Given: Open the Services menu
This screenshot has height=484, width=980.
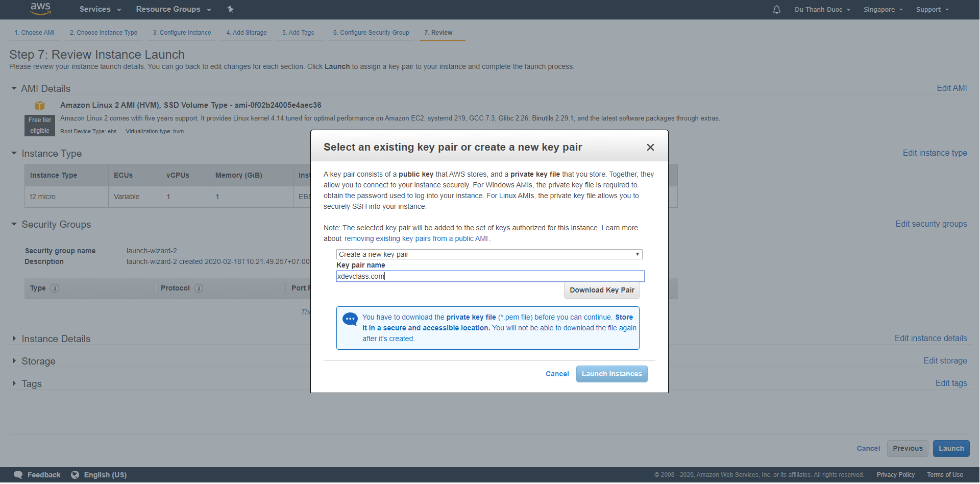Looking at the screenshot, I should pos(101,9).
